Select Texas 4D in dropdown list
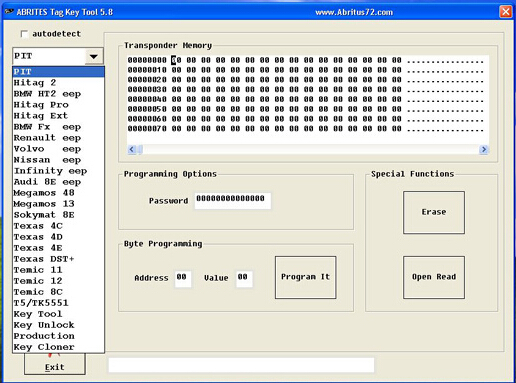Viewport: 516px width, 383px height. coord(58,237)
